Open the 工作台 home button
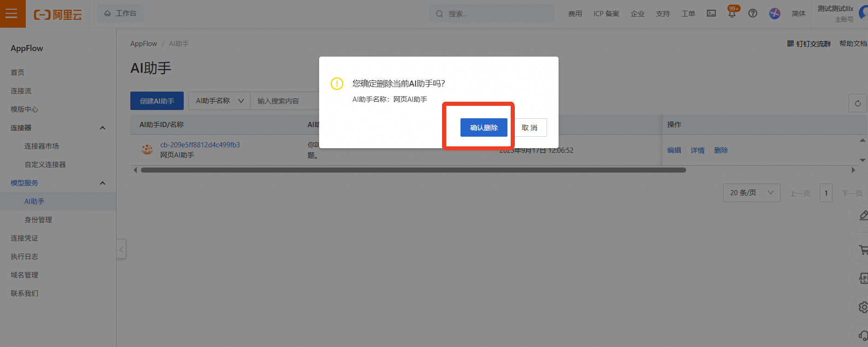Viewport: 868px width, 347px height. tap(120, 13)
